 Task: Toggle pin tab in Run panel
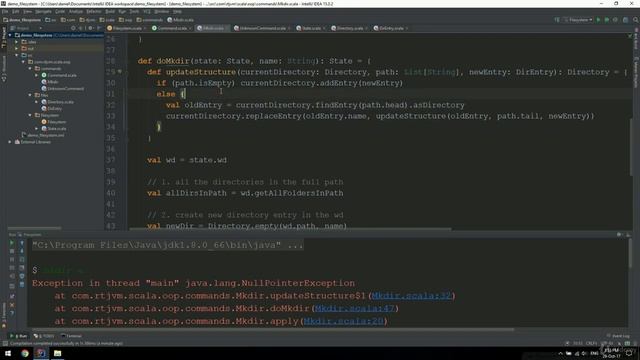coord(12,296)
